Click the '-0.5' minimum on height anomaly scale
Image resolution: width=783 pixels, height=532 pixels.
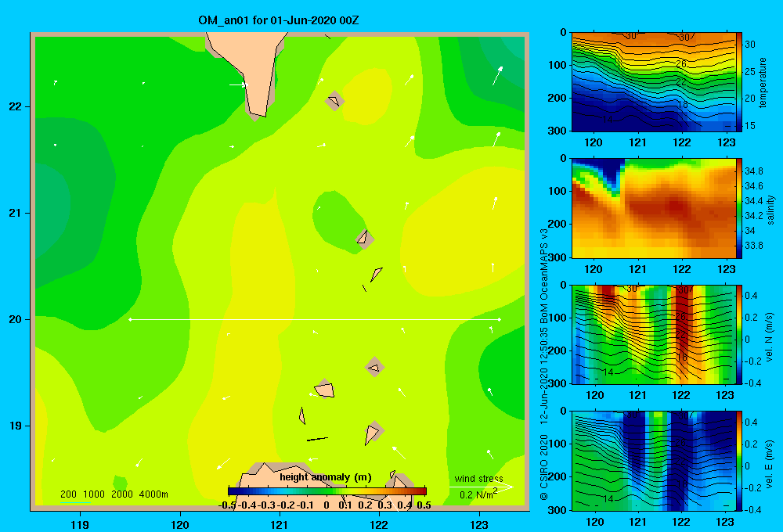coord(227,505)
